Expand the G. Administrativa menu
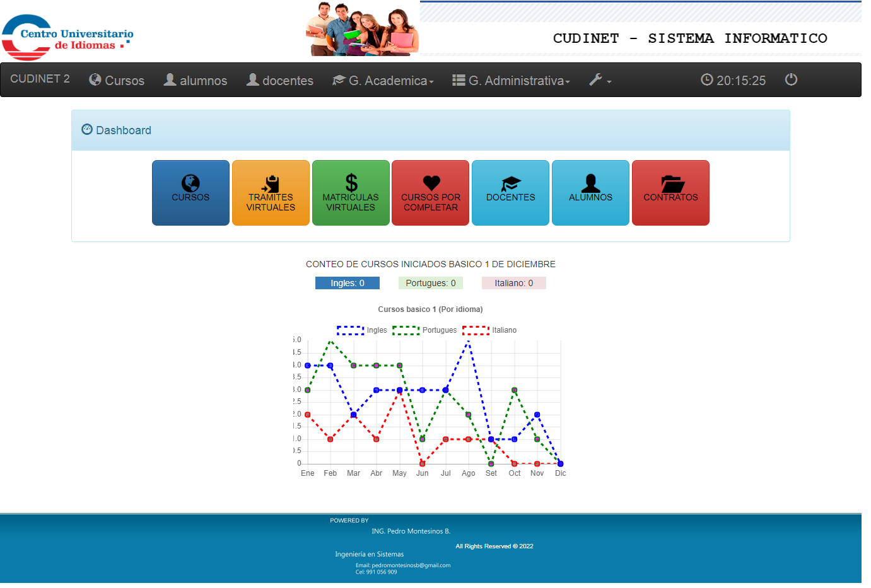This screenshot has height=588, width=871. 511,80
